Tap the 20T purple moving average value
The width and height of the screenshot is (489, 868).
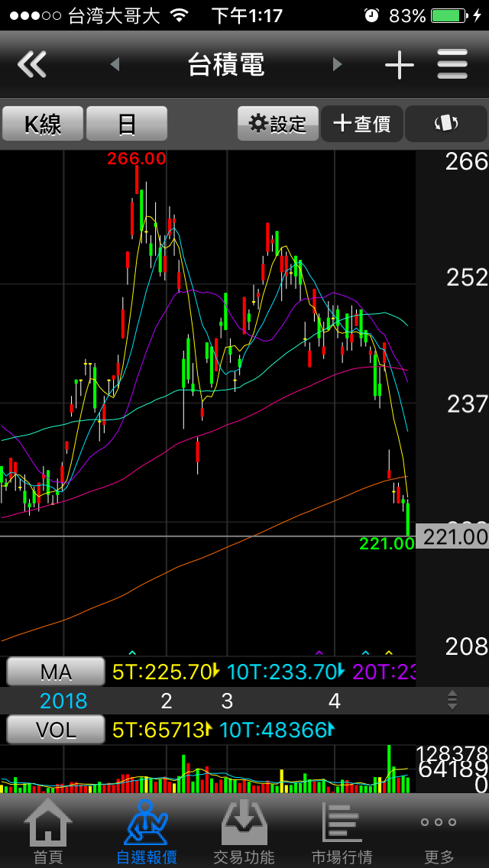tap(384, 672)
